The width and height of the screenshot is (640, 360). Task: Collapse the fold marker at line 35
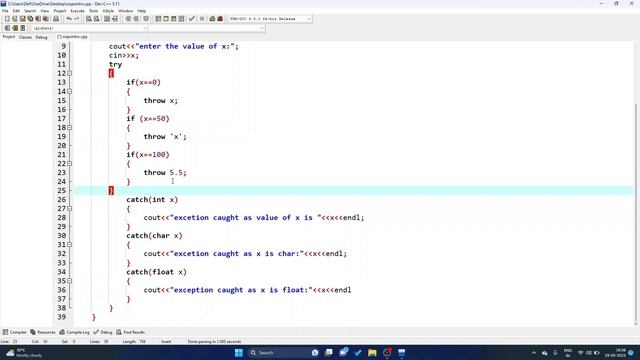coord(69,281)
